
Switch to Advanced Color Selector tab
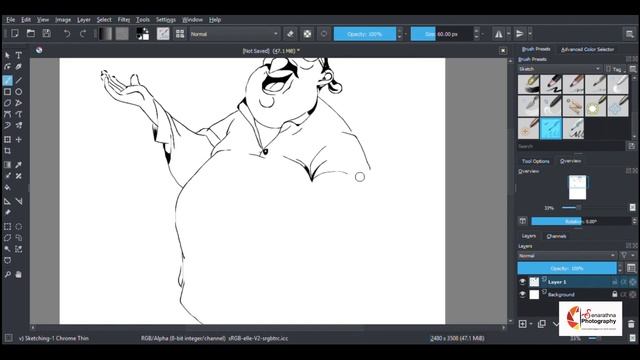(x=587, y=49)
